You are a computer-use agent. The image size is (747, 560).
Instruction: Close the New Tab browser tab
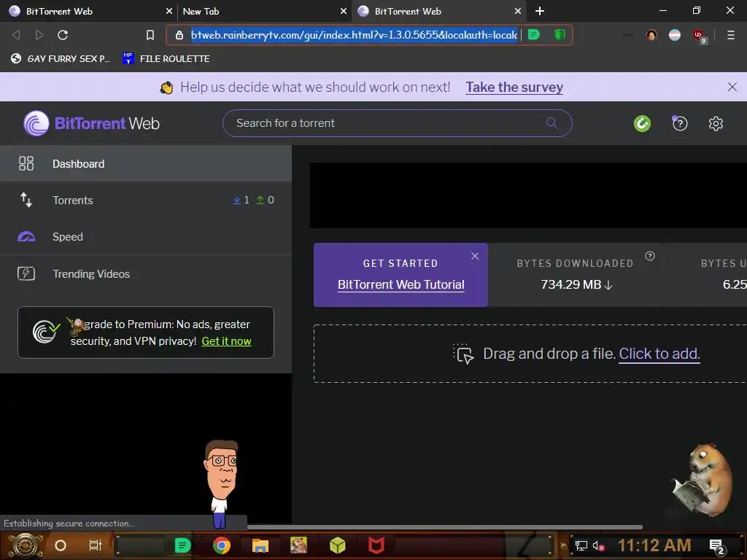point(344,11)
